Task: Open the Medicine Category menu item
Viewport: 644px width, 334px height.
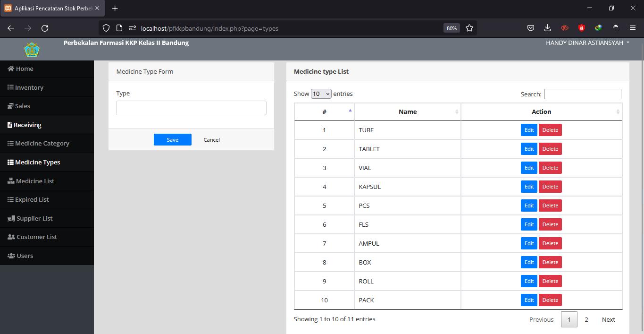Action: click(42, 144)
